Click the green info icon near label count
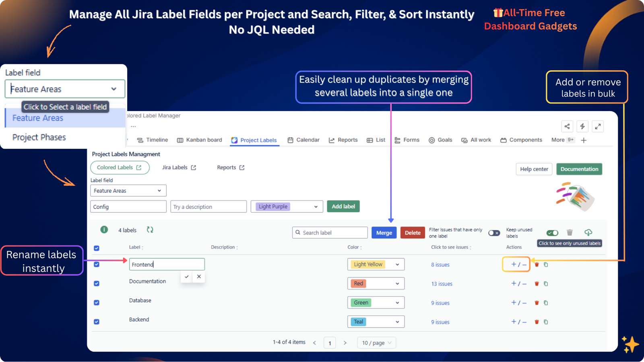Screen dimensions: 644x362 (104, 230)
